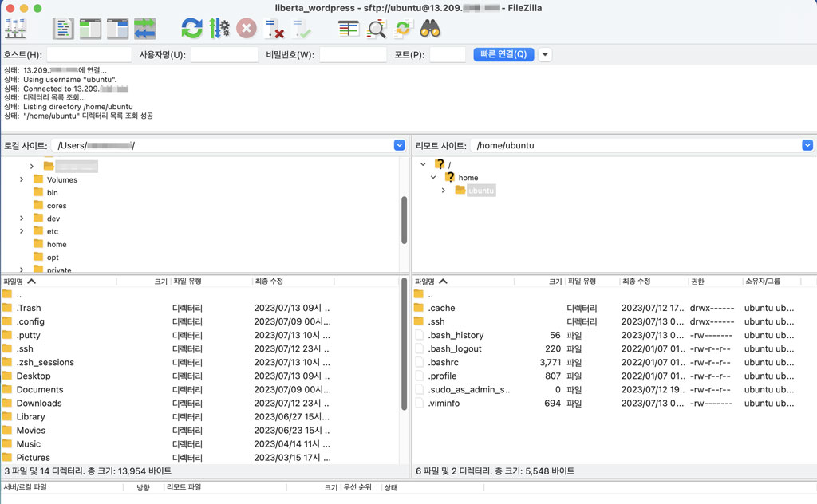This screenshot has height=504, width=817.
Task: Expand the Volumes folder in local tree
Action: pyautogui.click(x=22, y=179)
